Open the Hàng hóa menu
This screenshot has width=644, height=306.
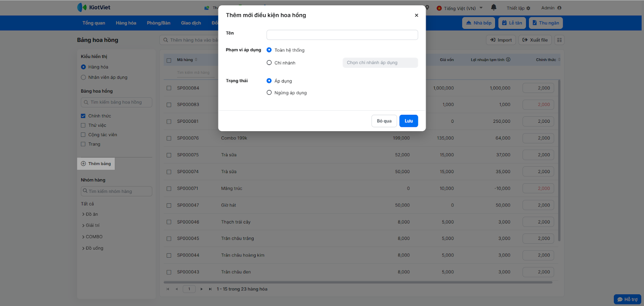pyautogui.click(x=126, y=23)
